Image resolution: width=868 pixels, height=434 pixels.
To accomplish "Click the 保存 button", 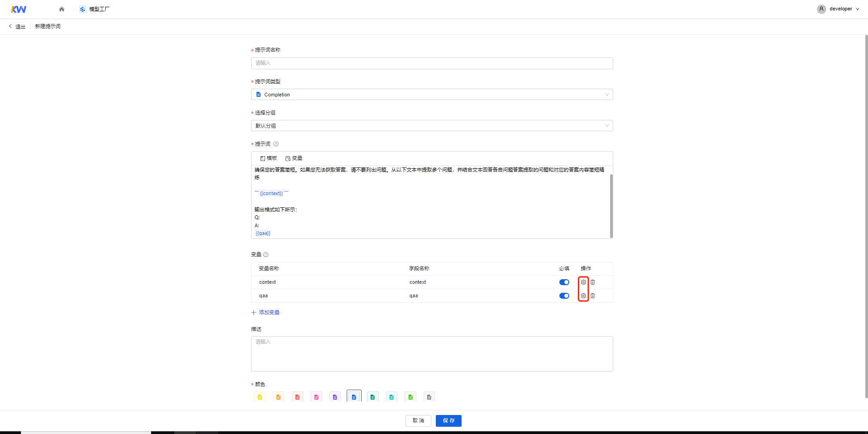I will pos(448,421).
